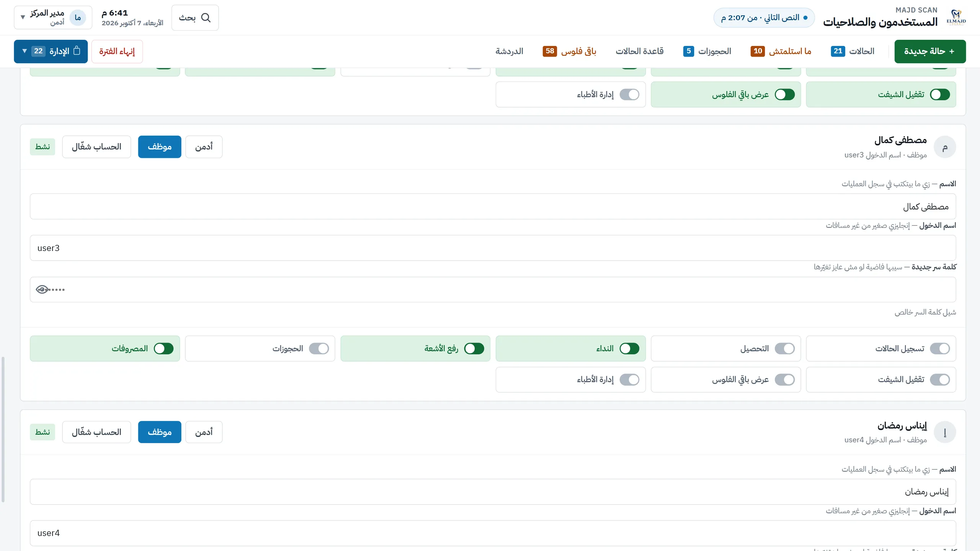Click شيل كلمة السر خالص link
The width and height of the screenshot is (980, 551).
click(x=925, y=312)
